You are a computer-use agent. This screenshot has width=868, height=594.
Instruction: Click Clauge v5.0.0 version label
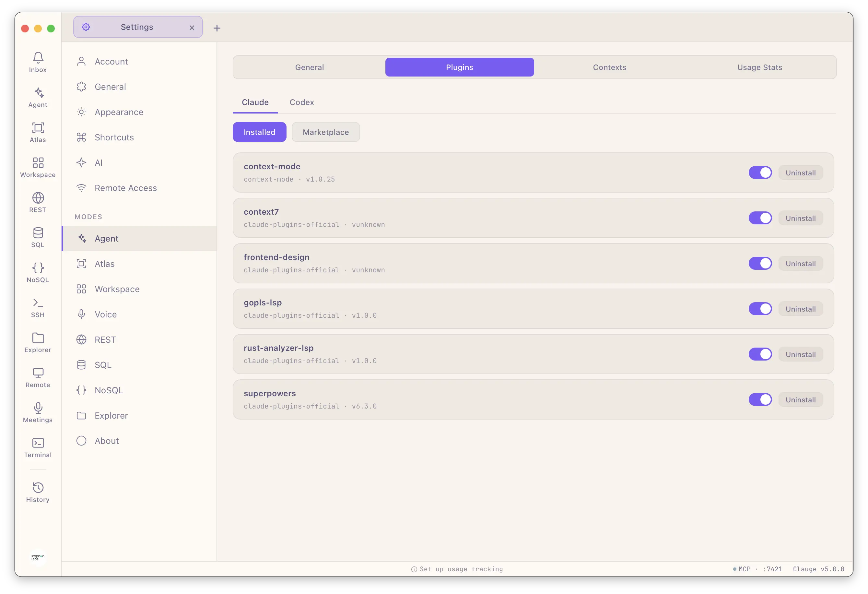[x=819, y=569]
